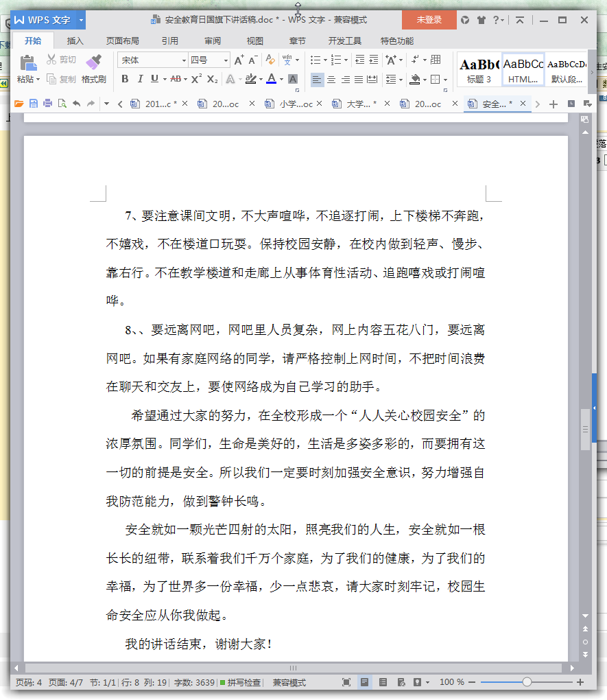The width and height of the screenshot is (607, 700).
Task: Toggle italic formatting
Action: [140, 79]
